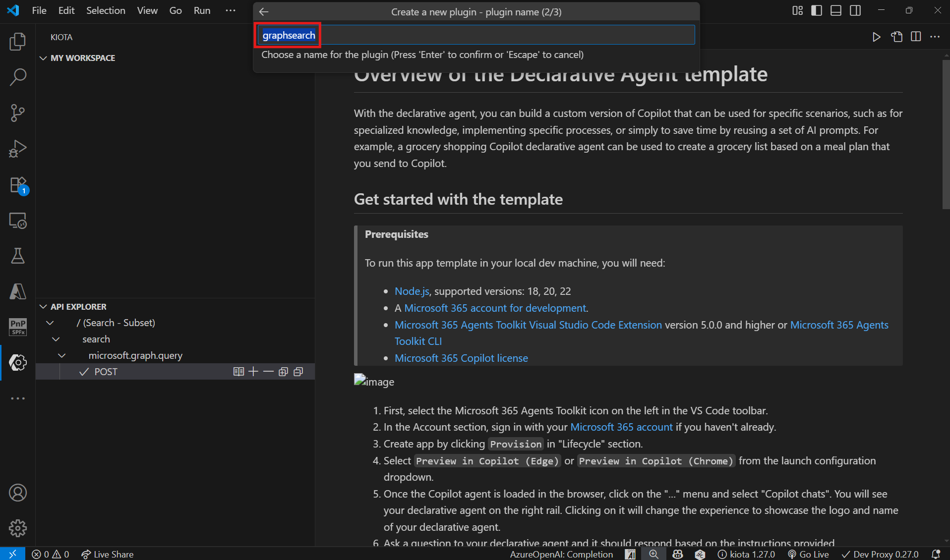The height and width of the screenshot is (560, 950).
Task: Open Microsoft 365 Copilot license link
Action: pos(461,358)
